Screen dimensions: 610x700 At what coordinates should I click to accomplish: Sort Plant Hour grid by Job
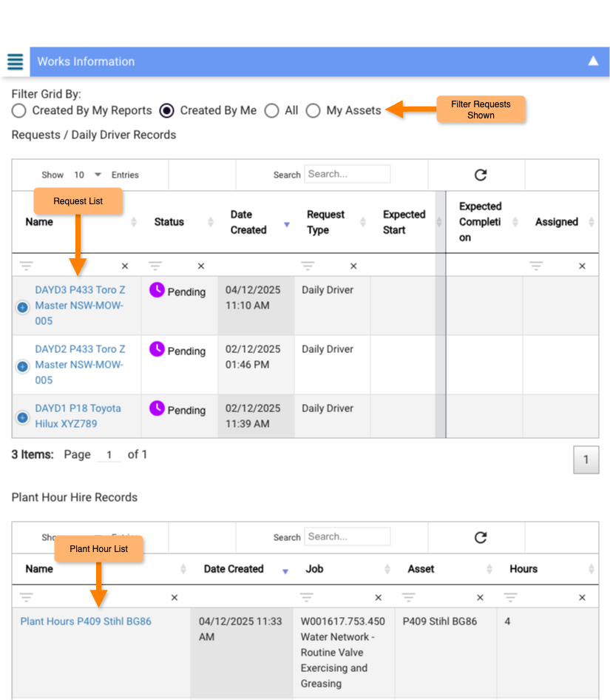click(x=387, y=569)
